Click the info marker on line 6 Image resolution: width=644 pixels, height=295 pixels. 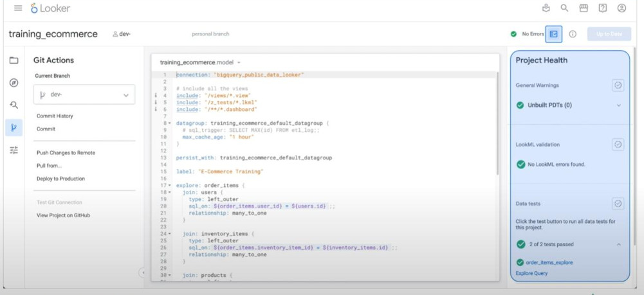click(156, 109)
